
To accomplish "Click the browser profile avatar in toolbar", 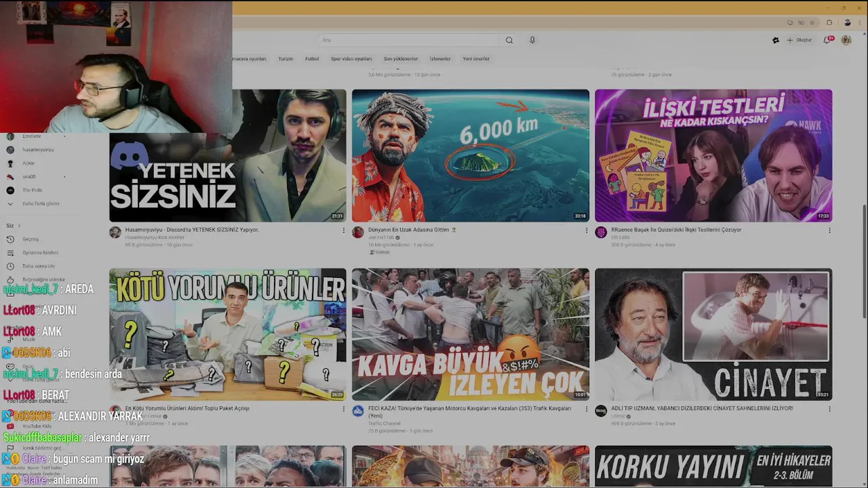I will click(847, 22).
